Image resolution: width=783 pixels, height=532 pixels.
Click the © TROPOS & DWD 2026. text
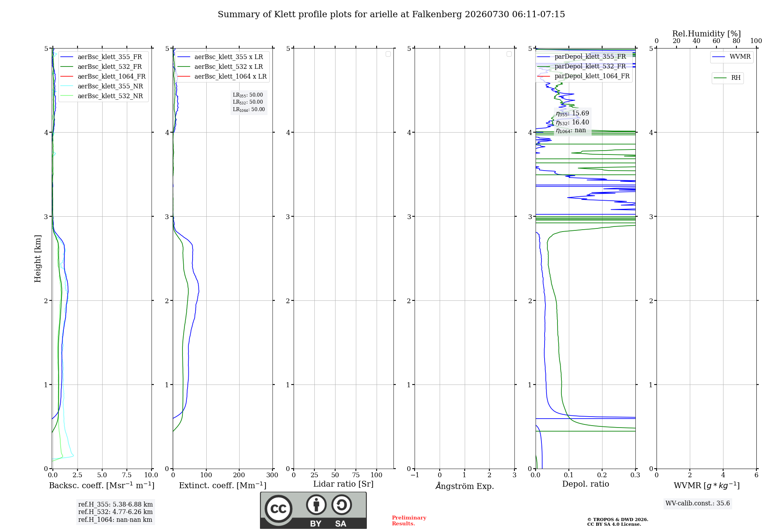click(618, 519)
